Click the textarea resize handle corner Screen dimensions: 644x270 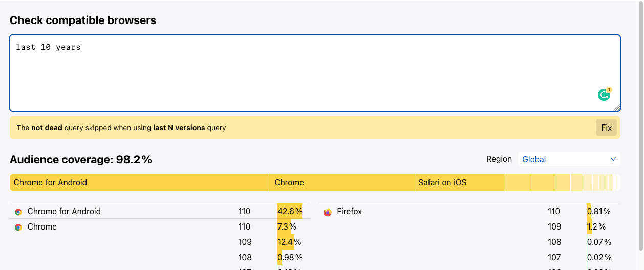(617, 108)
